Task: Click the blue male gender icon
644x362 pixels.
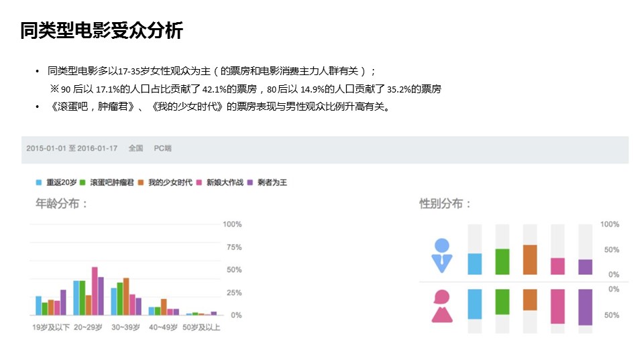Action: [441, 255]
